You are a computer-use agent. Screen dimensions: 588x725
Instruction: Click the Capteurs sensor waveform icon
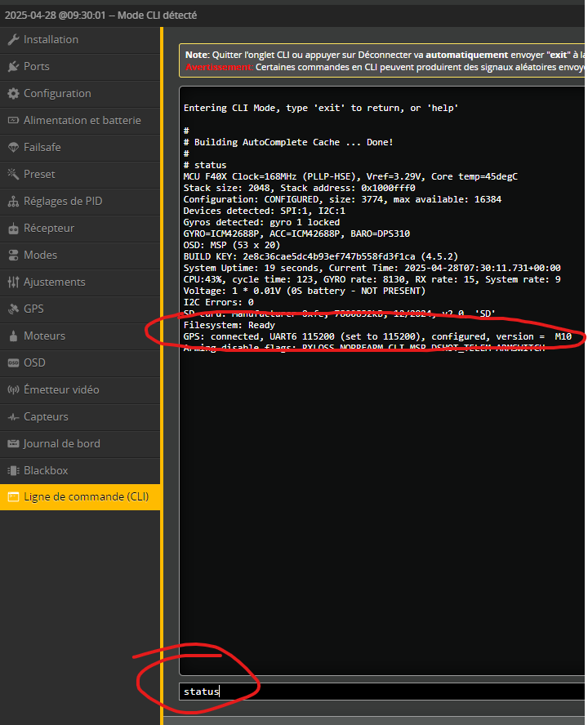[x=13, y=417]
